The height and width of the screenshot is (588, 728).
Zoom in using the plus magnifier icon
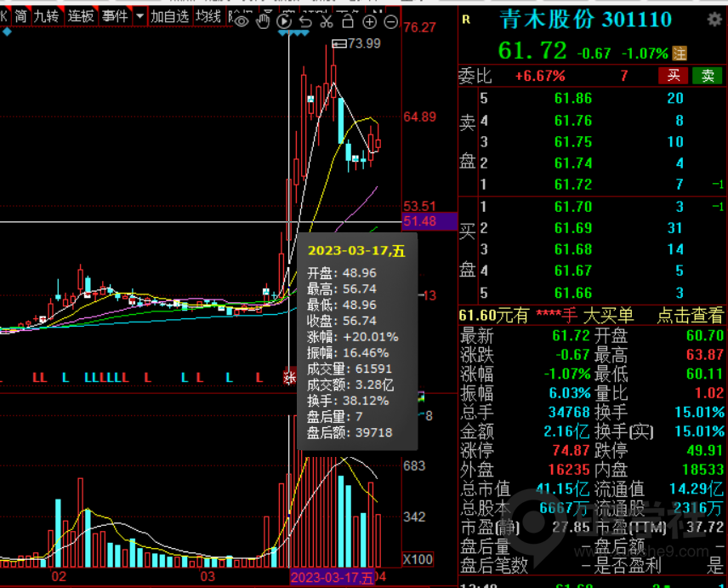coord(369,21)
